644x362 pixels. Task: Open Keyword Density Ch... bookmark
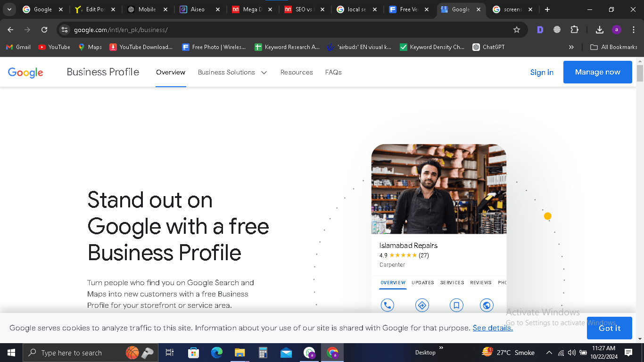click(432, 47)
